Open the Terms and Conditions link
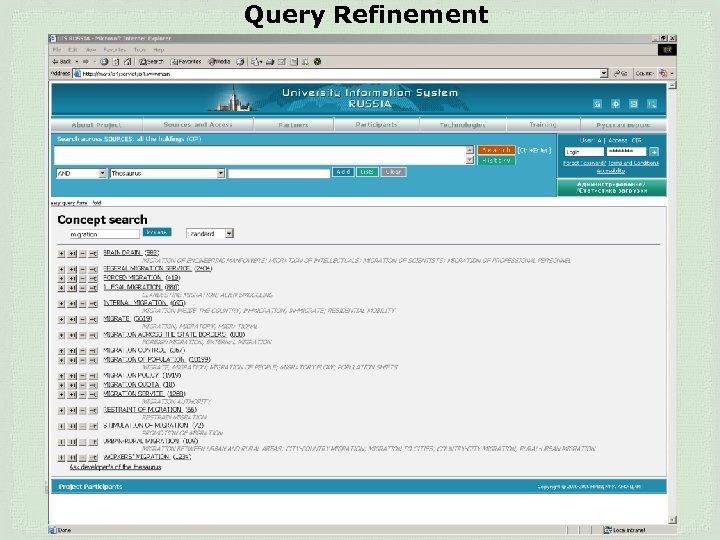 click(x=634, y=163)
